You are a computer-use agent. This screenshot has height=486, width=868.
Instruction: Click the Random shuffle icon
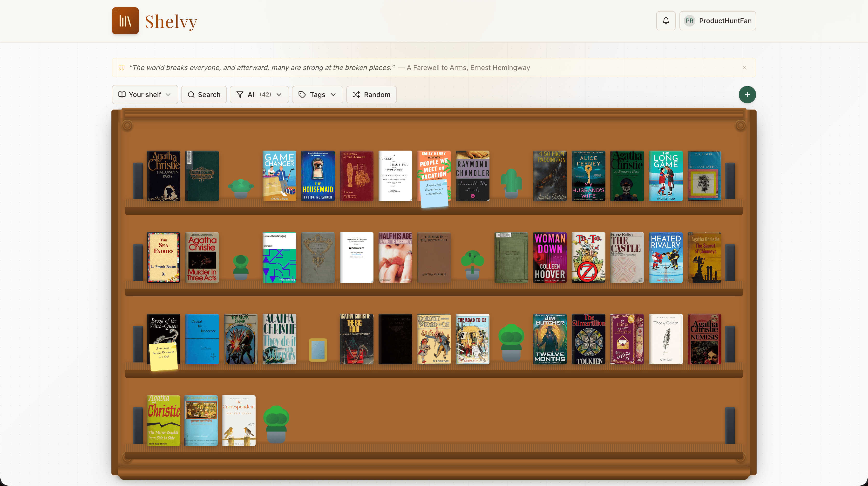pos(356,95)
